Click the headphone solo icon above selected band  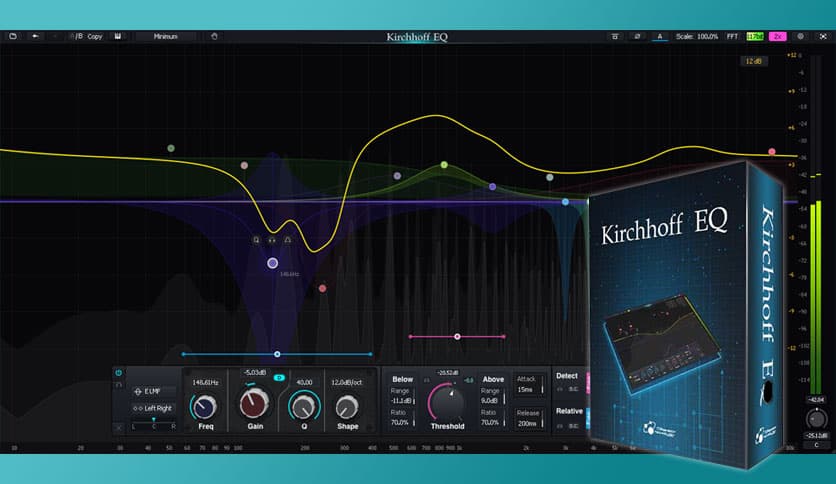272,240
